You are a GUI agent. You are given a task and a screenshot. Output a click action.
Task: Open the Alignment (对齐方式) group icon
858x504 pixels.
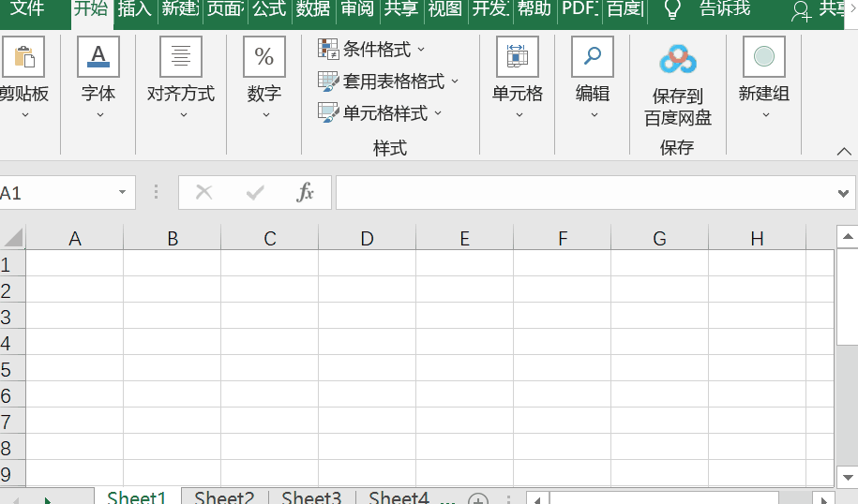pos(181,57)
